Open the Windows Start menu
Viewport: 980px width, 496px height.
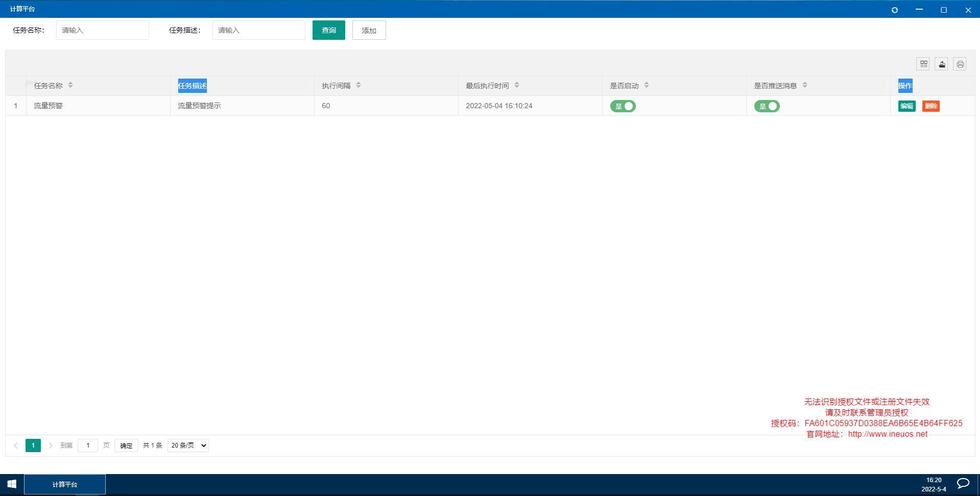click(12, 484)
